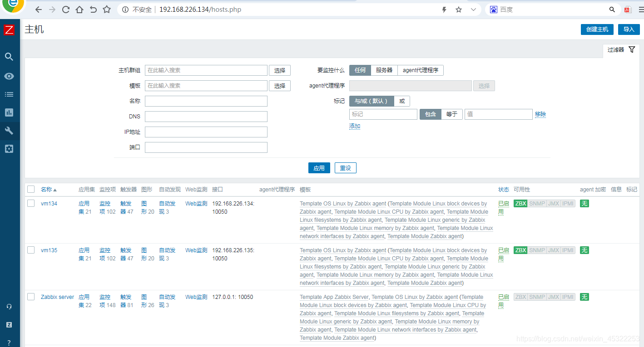The height and width of the screenshot is (347, 644).
Task: Click the PDF extension icon
Action: click(x=628, y=10)
